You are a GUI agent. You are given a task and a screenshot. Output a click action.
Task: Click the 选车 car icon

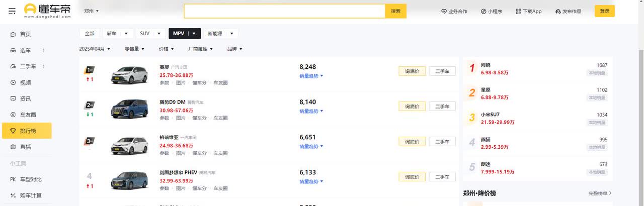(x=13, y=50)
